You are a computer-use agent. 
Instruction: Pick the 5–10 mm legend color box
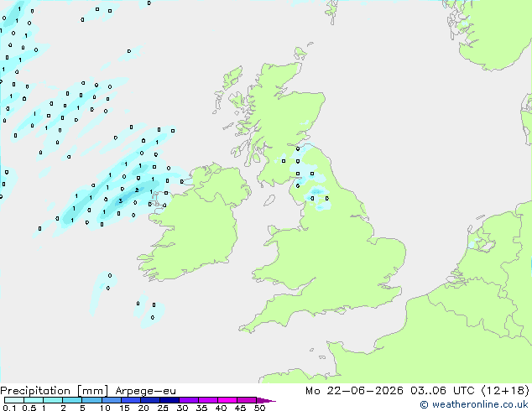tap(91, 400)
